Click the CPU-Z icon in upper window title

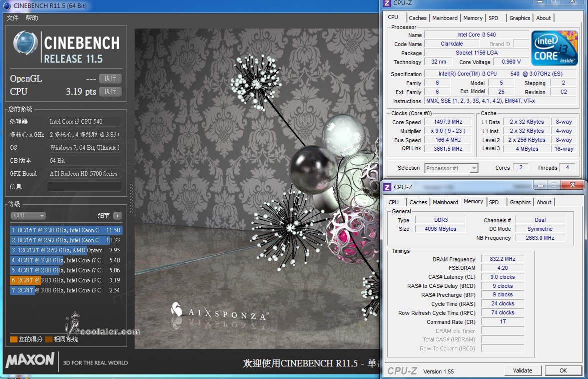[387, 3]
